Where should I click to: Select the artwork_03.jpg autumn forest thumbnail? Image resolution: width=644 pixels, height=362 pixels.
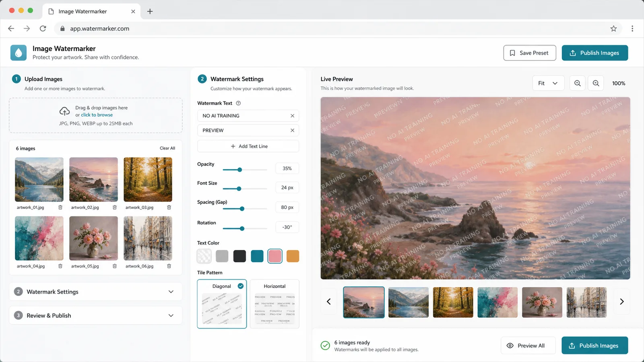(x=148, y=179)
